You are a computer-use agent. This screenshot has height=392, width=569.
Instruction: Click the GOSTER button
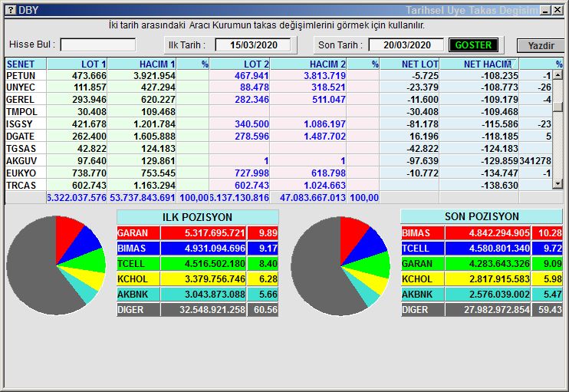473,45
